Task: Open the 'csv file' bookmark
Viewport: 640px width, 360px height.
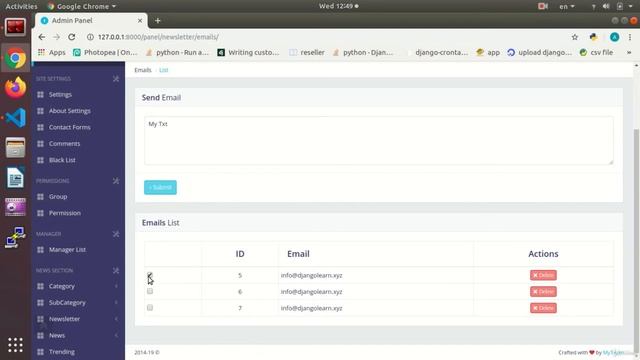Action: [x=596, y=52]
